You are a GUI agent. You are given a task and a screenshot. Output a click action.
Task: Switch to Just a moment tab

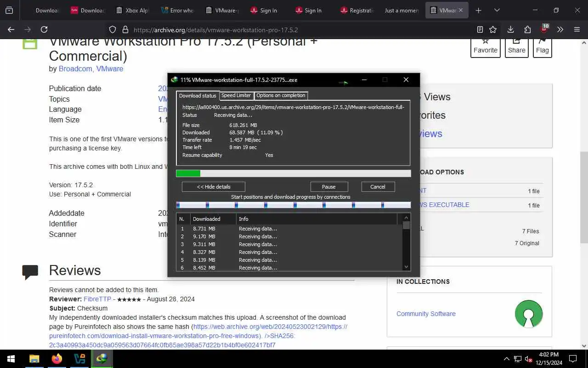(x=401, y=10)
